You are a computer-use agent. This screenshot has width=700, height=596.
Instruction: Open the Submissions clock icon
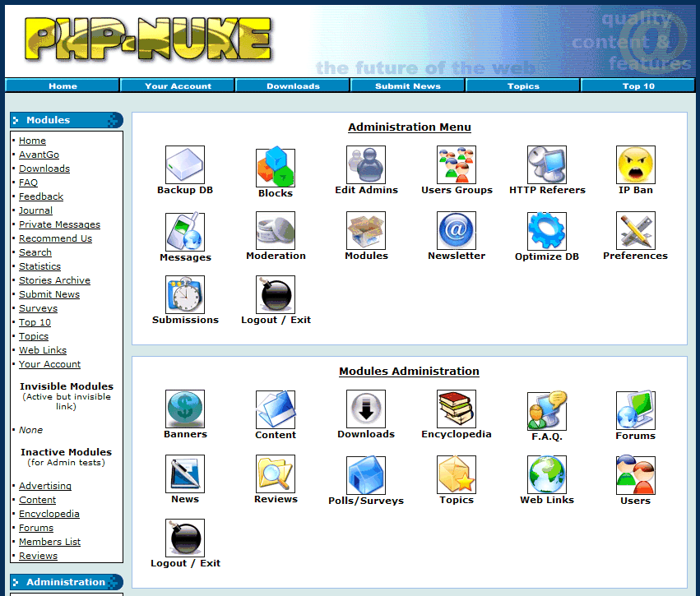click(185, 294)
